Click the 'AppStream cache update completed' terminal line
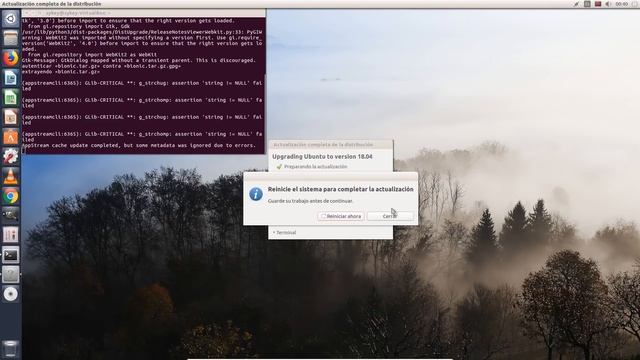640x360 pixels. click(x=139, y=145)
